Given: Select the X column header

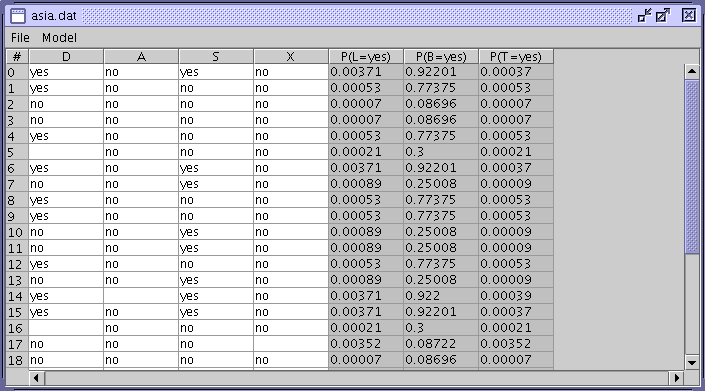Looking at the screenshot, I should [x=290, y=57].
